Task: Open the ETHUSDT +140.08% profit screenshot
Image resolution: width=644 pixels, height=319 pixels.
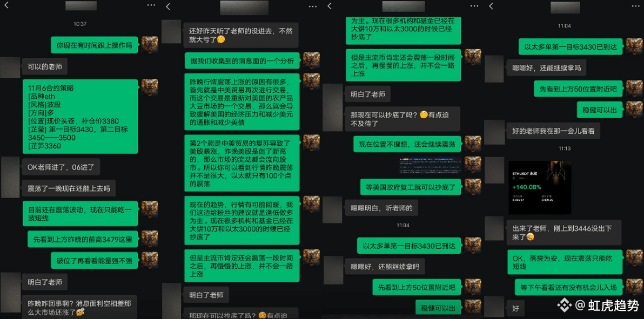Action: click(540, 187)
